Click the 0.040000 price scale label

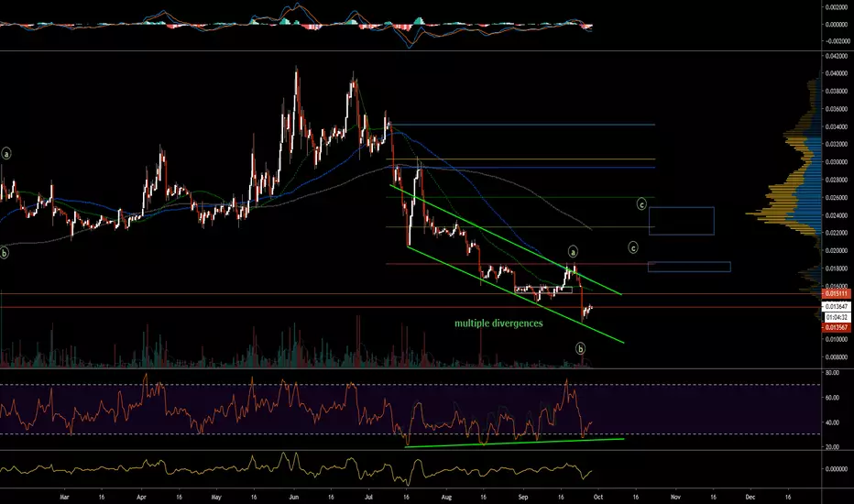coord(836,73)
